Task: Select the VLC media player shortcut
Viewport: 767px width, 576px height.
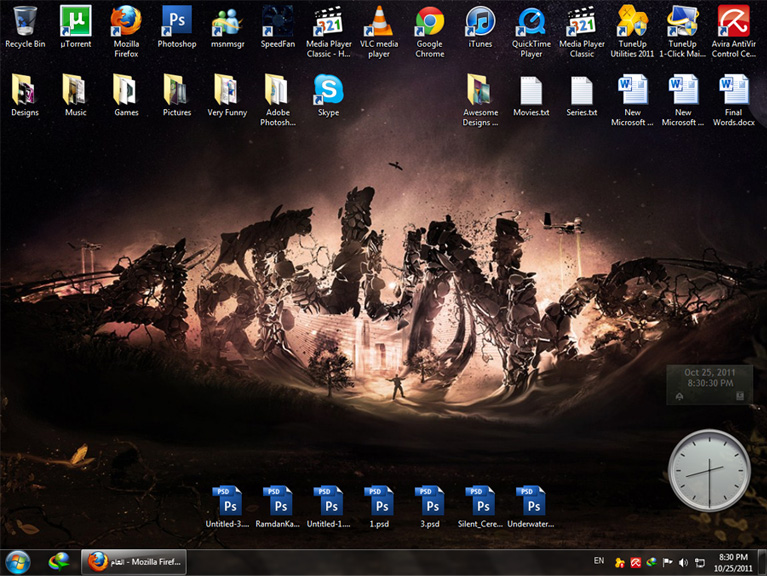Action: pos(379,32)
